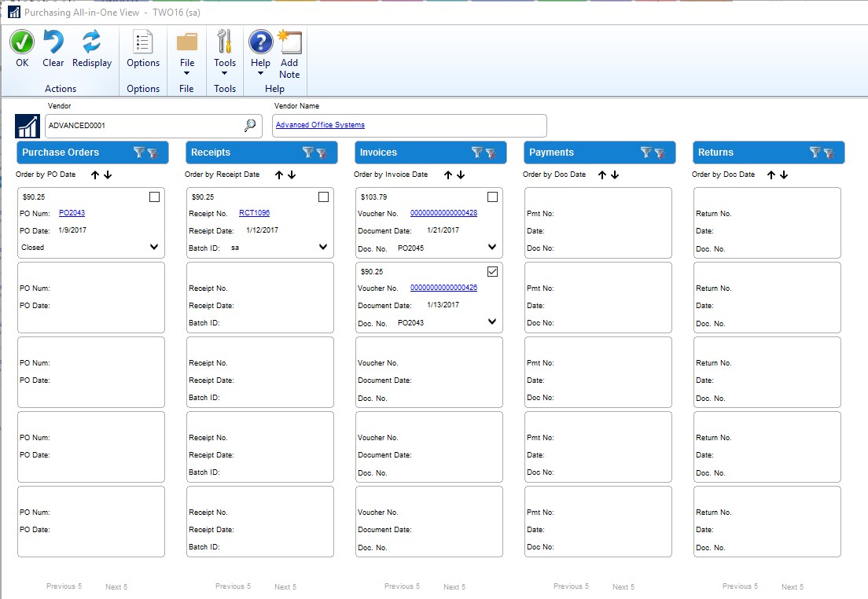Expand the PO2043 purchase order card details
868x599 pixels.
(154, 247)
